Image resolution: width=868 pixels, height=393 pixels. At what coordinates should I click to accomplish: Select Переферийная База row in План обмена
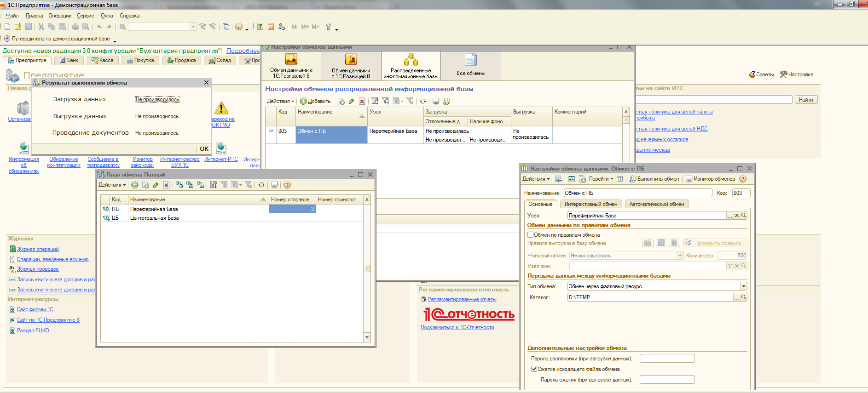click(x=232, y=209)
